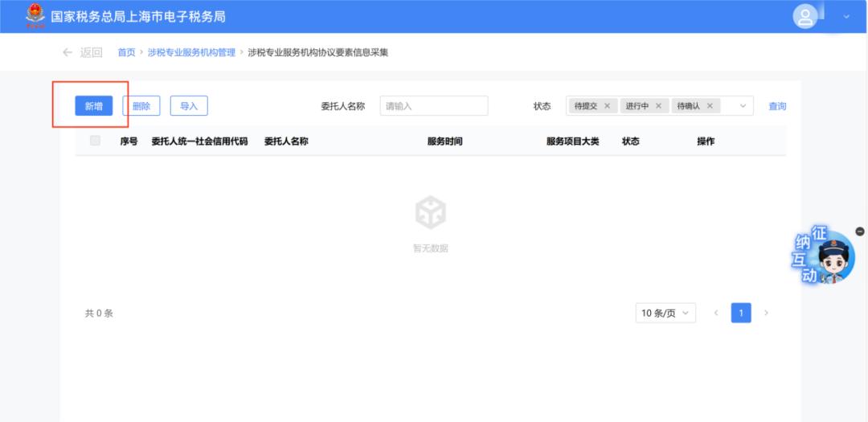The image size is (868, 422).
Task: Click the 新增 button
Action: click(93, 106)
